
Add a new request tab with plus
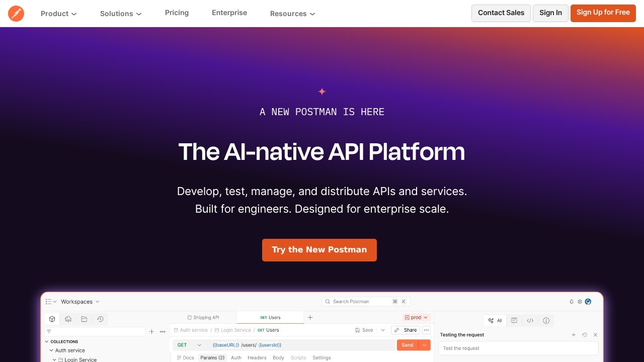point(310,317)
